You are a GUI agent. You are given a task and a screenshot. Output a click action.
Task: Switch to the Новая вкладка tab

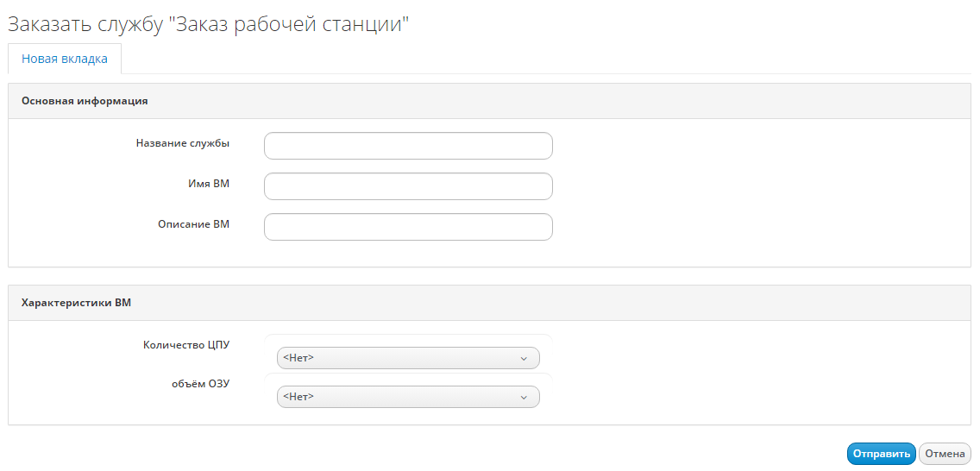pyautogui.click(x=65, y=60)
